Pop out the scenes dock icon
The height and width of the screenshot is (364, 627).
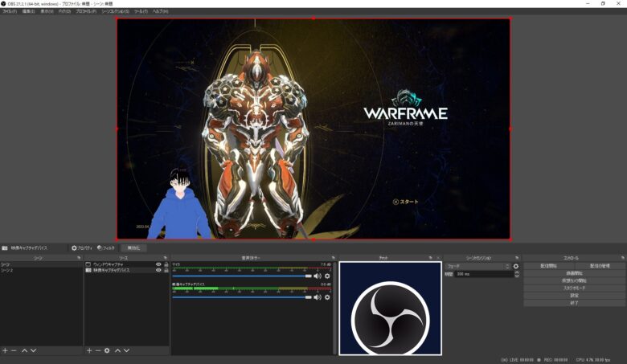[79, 258]
